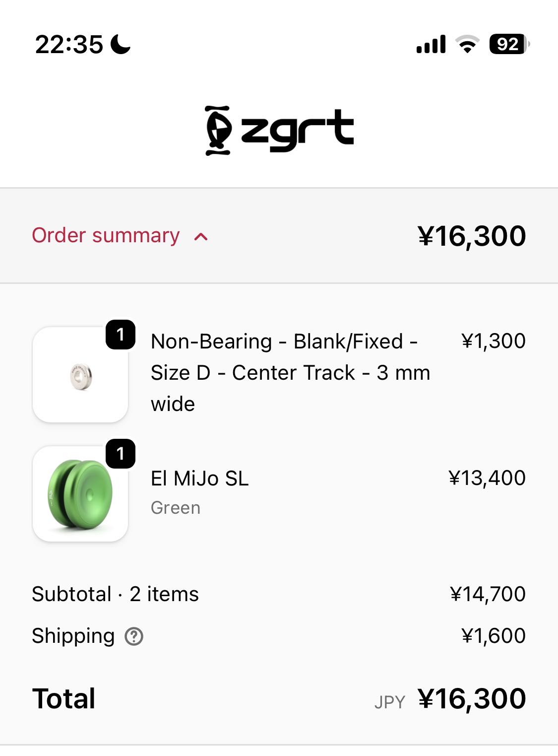Tap the 22:35 status bar clock
Viewport: 558px width, 756px height.
click(x=69, y=45)
